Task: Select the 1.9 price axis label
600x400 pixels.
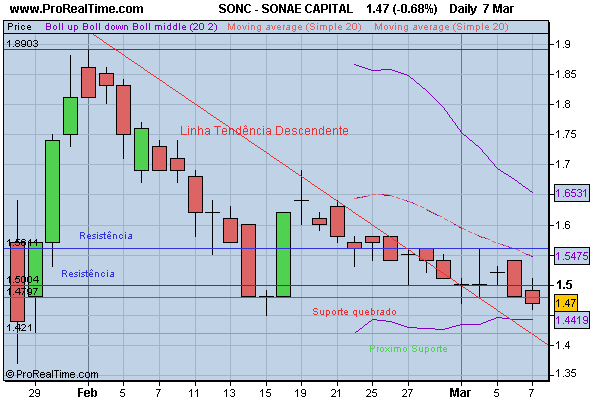Action: [562, 44]
